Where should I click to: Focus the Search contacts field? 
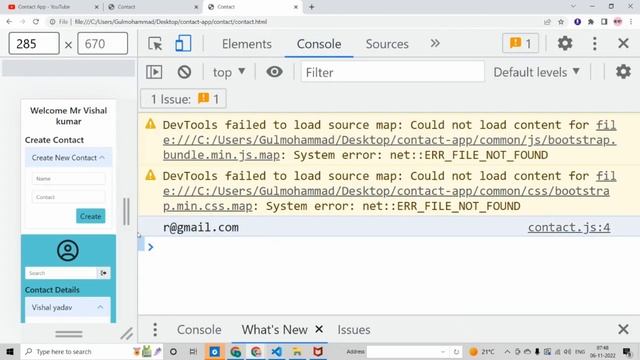point(61,273)
